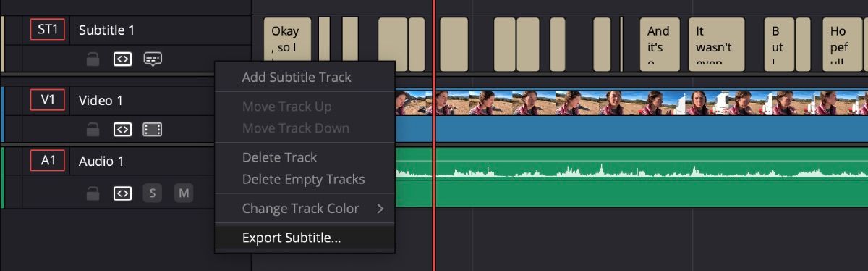
Task: Click the Audio 1 green track color strip
Action: 3,177
